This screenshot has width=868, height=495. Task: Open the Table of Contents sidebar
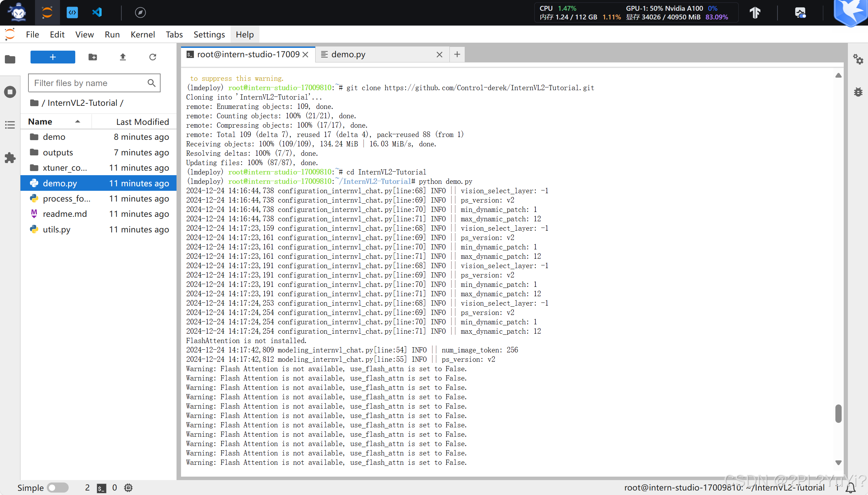10,125
